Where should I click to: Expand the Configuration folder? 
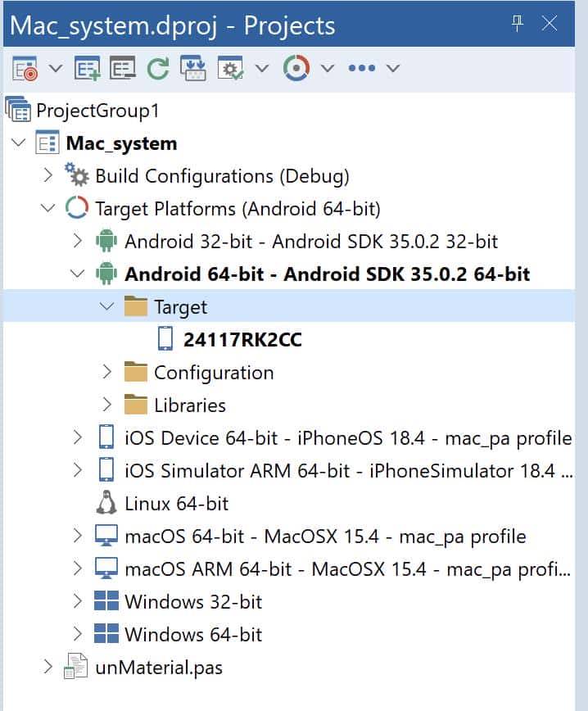[106, 372]
